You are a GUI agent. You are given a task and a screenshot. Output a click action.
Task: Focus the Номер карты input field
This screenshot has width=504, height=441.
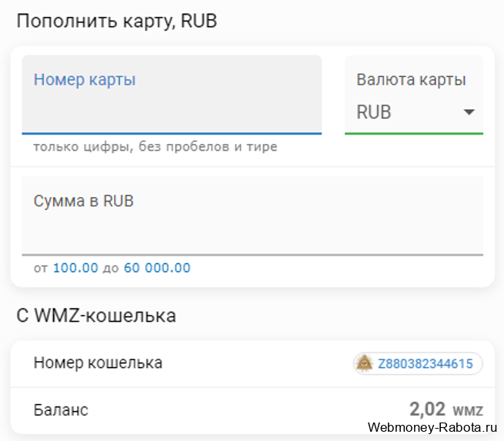[172, 95]
